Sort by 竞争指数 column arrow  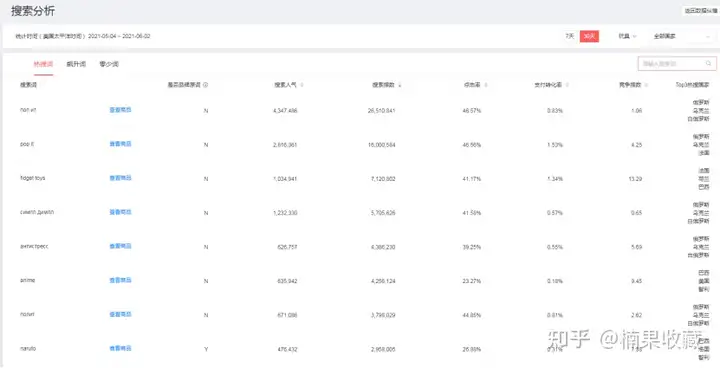(646, 85)
